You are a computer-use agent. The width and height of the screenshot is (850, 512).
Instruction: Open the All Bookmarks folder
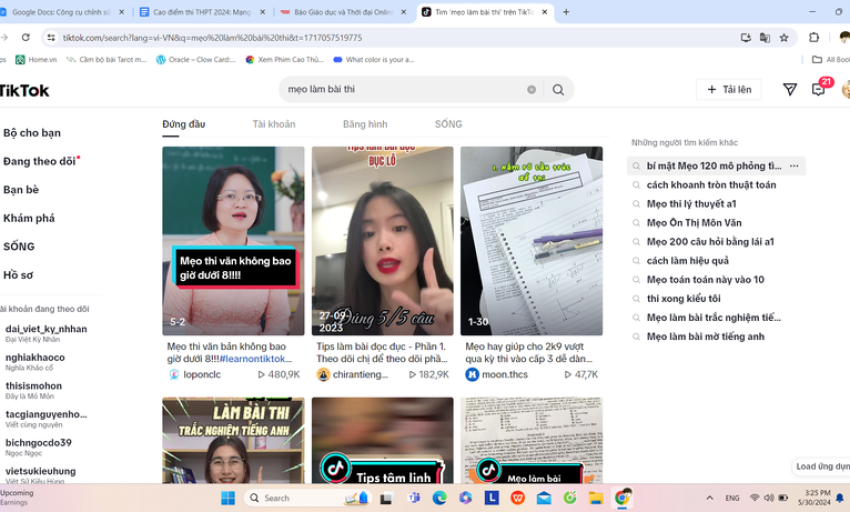(831, 60)
